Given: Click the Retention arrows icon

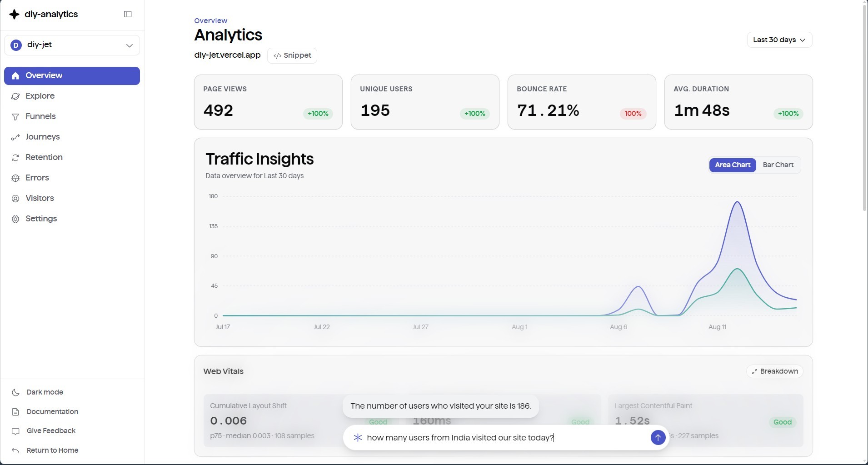Looking at the screenshot, I should (x=15, y=158).
